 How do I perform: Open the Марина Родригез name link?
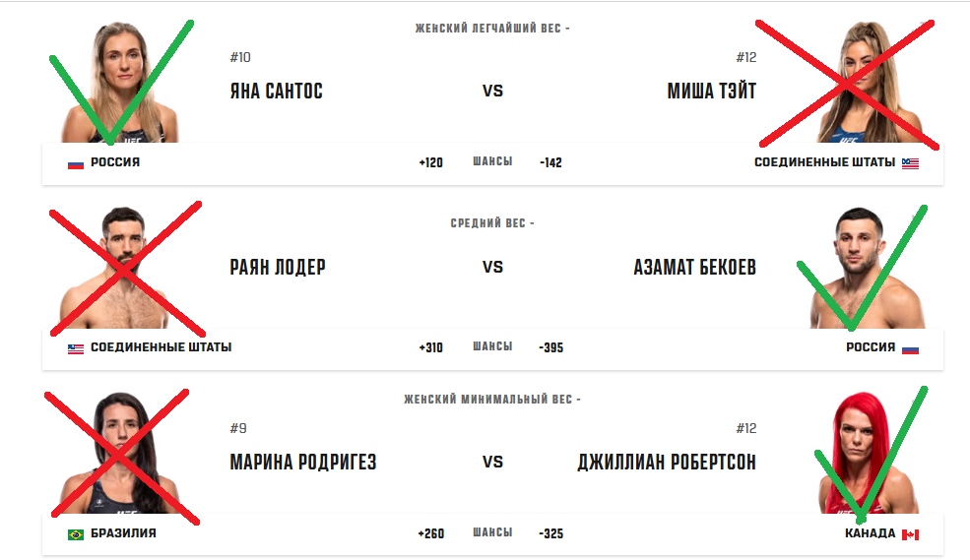coord(303,462)
